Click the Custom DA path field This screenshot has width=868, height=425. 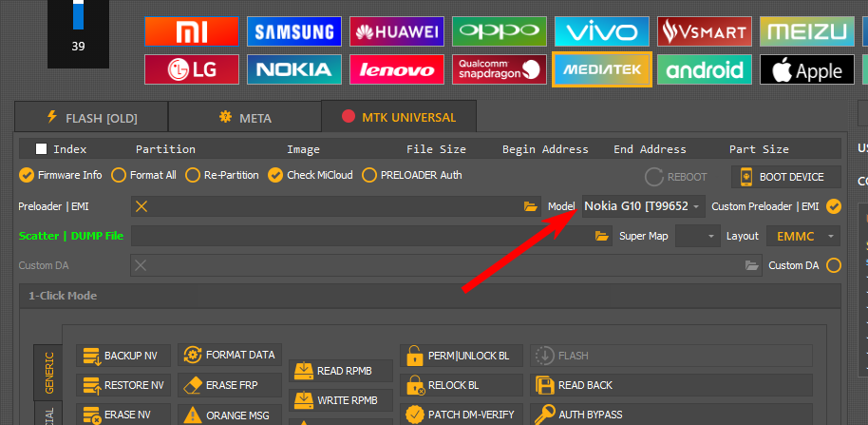pos(446,265)
